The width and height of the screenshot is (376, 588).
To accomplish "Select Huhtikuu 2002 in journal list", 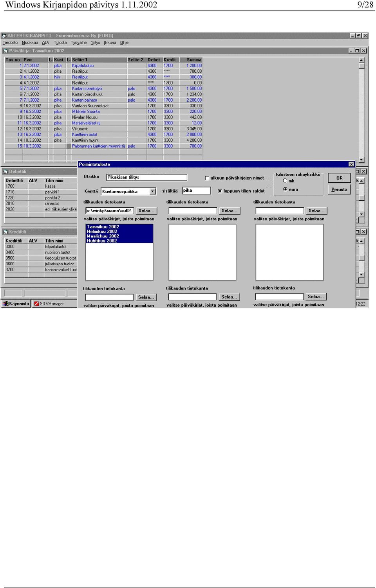I will tap(119, 241).
